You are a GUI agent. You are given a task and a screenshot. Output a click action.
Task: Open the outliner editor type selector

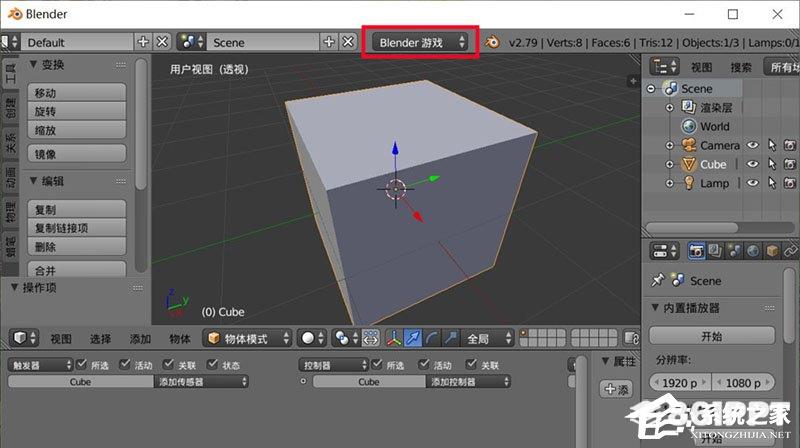(x=664, y=66)
